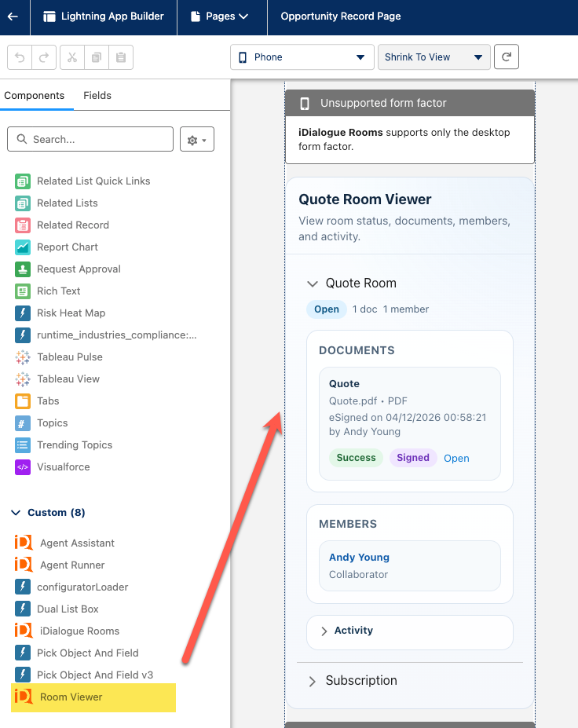Viewport: 578px width, 728px height.
Task: Select the Report Chart component icon
Action: (23, 247)
